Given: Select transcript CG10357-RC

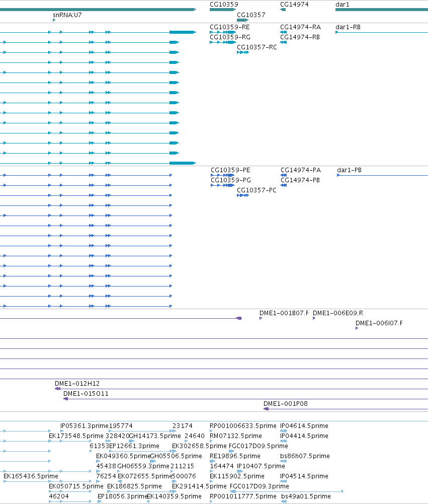Looking at the screenshot, I should tap(257, 47).
